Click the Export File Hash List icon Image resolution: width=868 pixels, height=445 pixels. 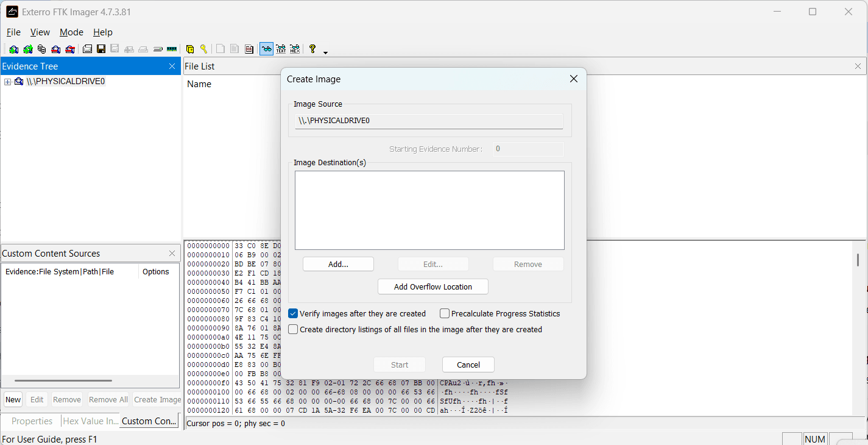[235, 49]
